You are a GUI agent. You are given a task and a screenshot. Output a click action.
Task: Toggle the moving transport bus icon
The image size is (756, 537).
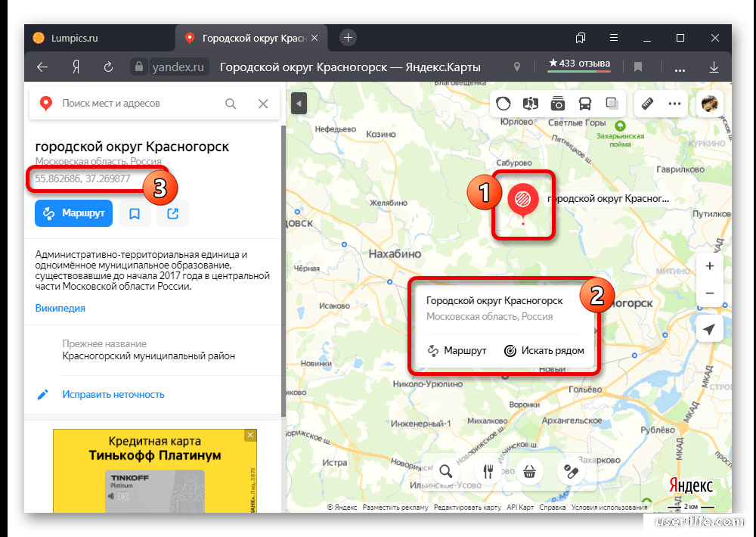pyautogui.click(x=585, y=104)
